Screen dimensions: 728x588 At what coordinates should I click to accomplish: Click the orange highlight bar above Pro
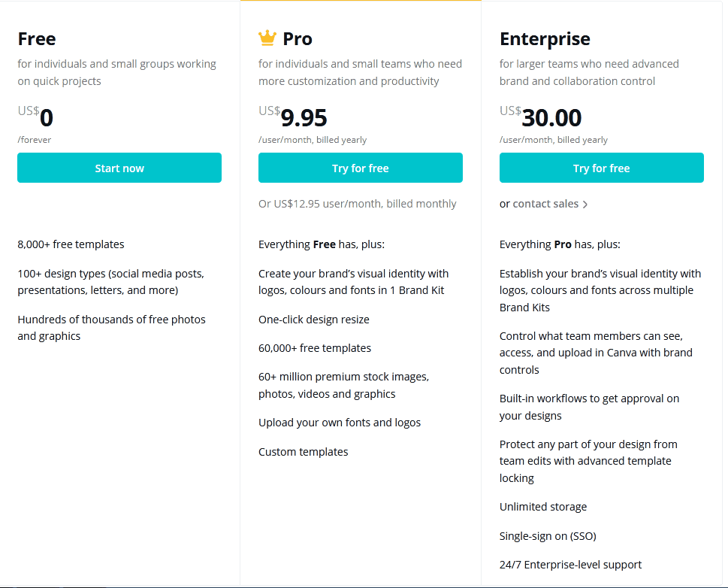(360, 2)
